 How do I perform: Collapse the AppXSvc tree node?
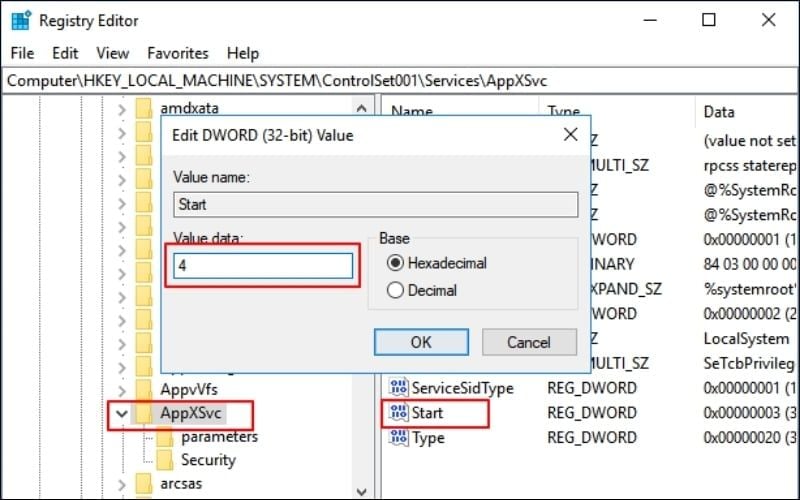(x=122, y=413)
